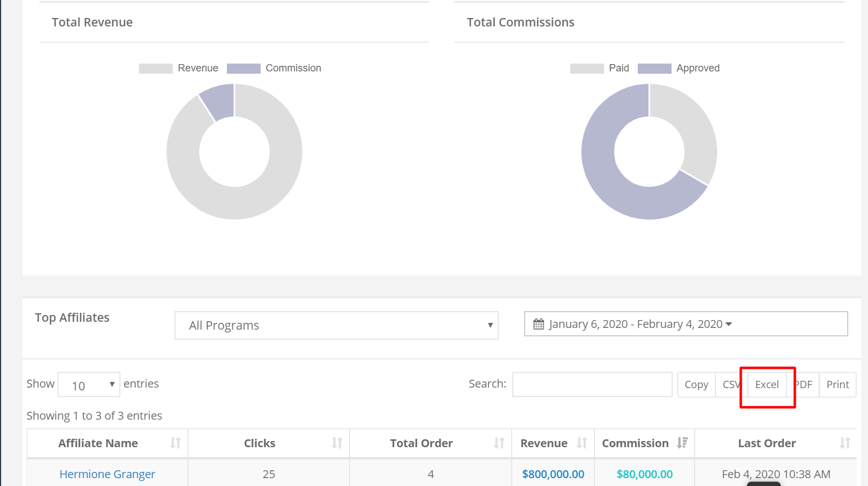
Task: Open Hermione Granger affiliate link
Action: [x=108, y=474]
